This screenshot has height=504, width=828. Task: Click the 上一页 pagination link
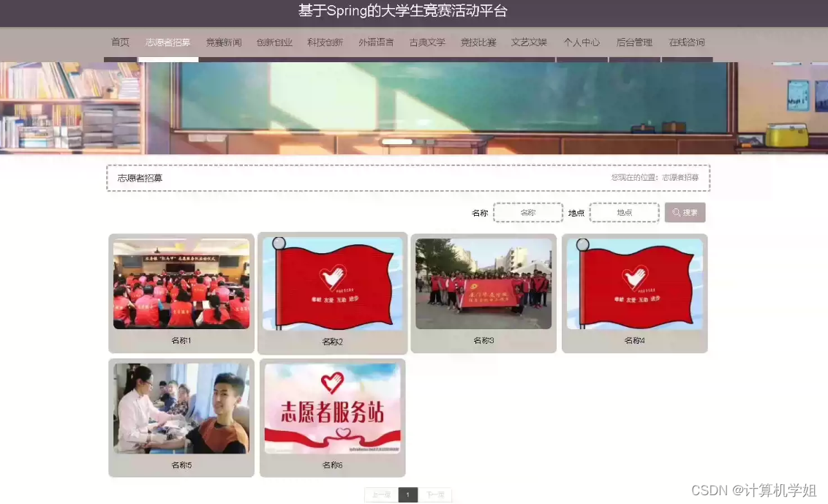pos(380,494)
